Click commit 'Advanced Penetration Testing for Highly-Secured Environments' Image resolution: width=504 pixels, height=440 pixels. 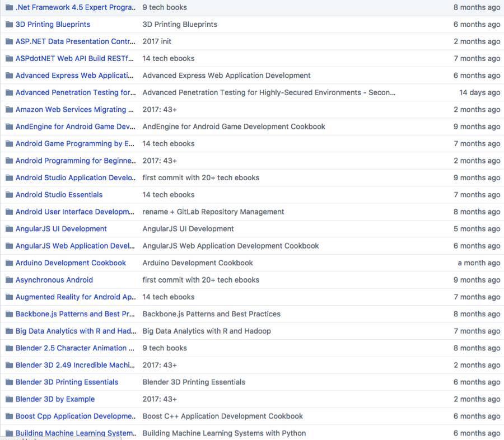coord(269,92)
